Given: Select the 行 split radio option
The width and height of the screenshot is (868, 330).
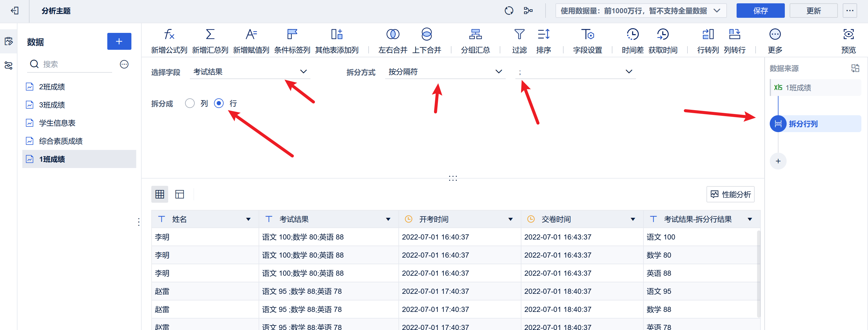Looking at the screenshot, I should [x=219, y=103].
